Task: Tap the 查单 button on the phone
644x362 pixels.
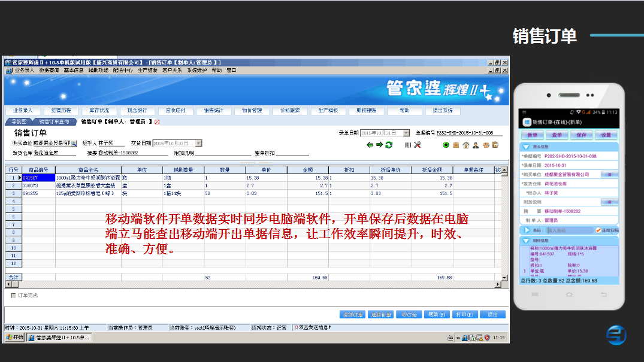Action: pos(557,135)
